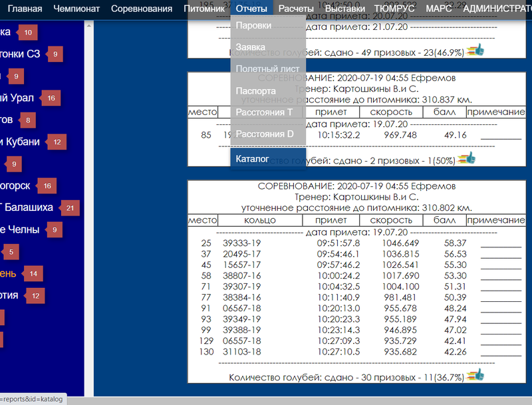The image size is (532, 405).
Task: Click the 21 badge next to Балашиха
Action: pos(70,207)
